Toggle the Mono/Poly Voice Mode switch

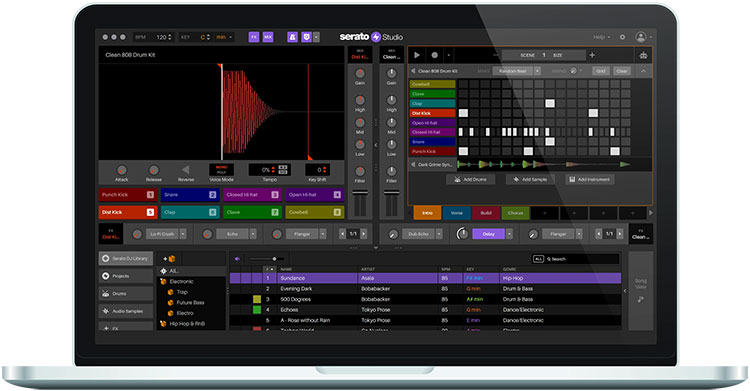[x=221, y=169]
